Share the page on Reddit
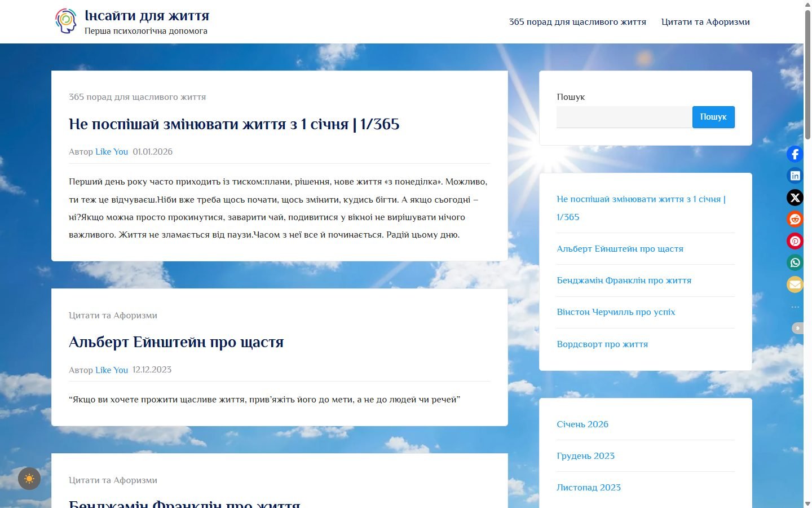This screenshot has width=812, height=508. pyautogui.click(x=795, y=219)
